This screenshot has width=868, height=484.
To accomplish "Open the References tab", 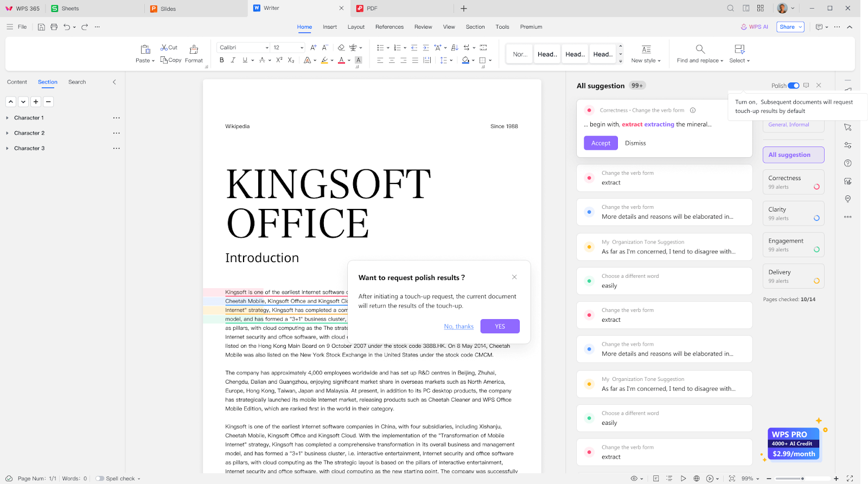I will tap(390, 27).
